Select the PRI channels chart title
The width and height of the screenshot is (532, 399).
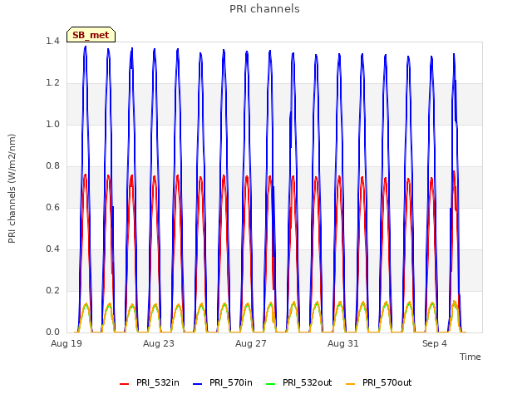(x=264, y=9)
